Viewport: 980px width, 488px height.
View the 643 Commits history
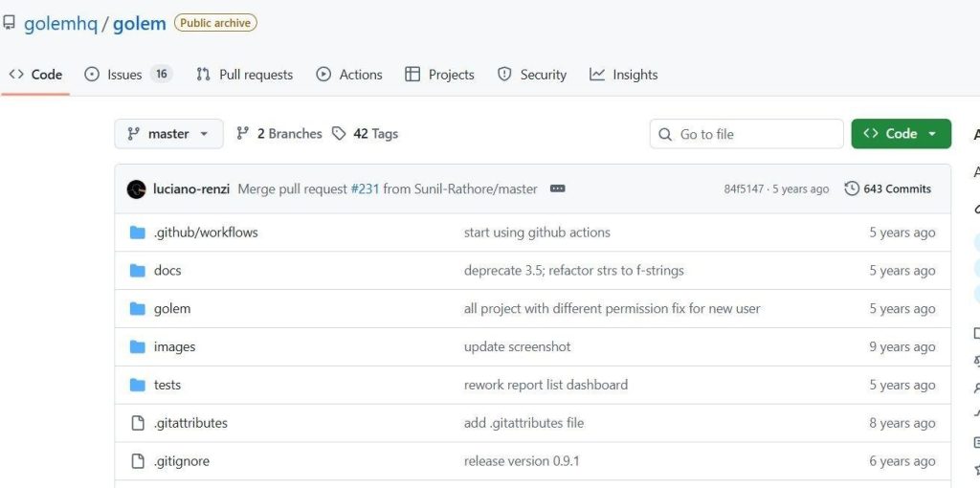[x=887, y=189]
